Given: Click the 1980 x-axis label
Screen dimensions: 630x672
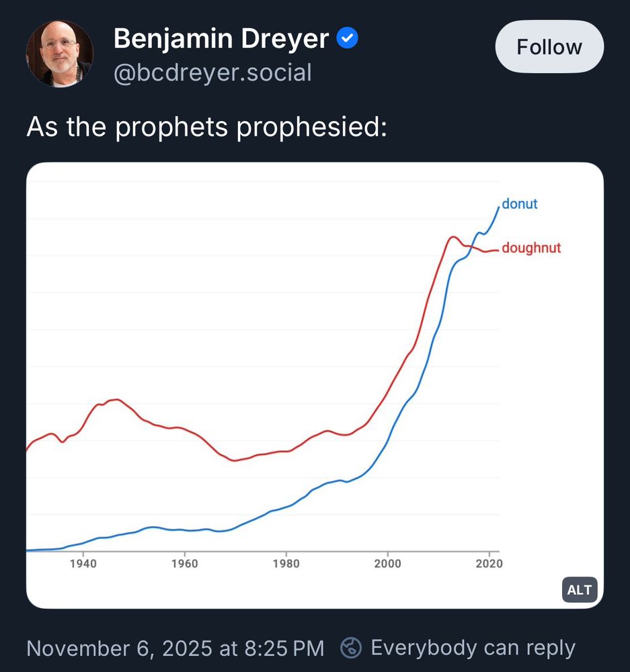Looking at the screenshot, I should point(286,564).
